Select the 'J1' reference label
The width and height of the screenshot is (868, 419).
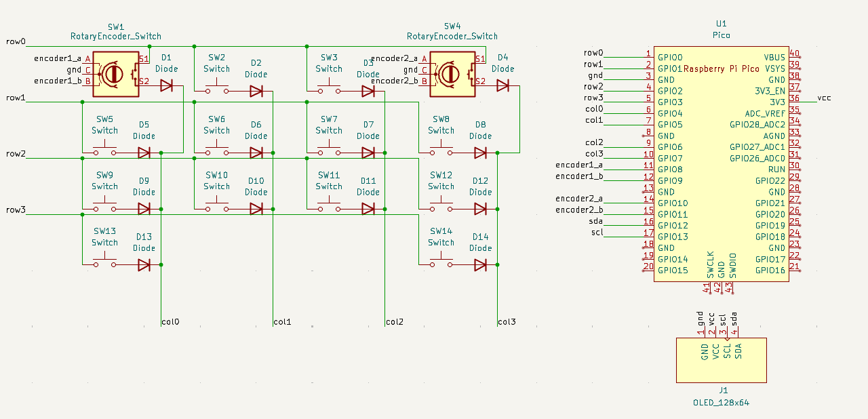723,391
